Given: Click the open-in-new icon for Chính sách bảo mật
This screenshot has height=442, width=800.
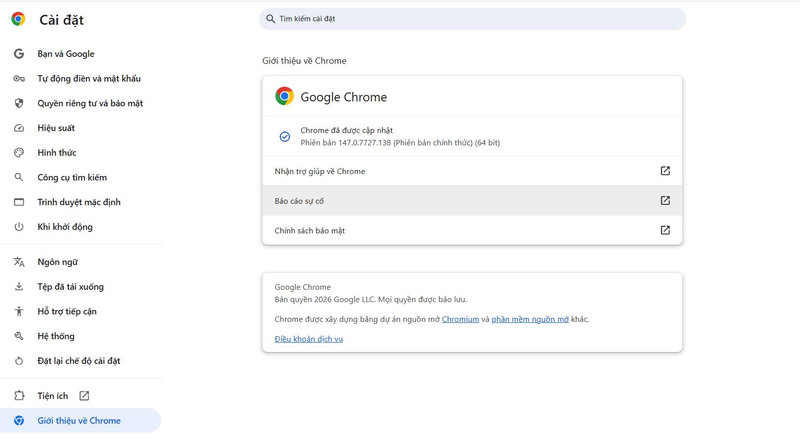Looking at the screenshot, I should 665,230.
